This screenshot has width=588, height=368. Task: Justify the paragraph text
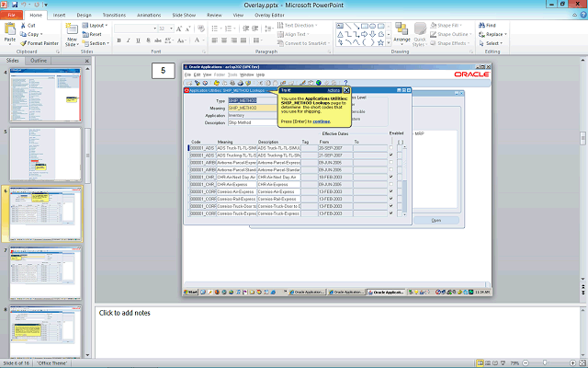click(x=243, y=40)
